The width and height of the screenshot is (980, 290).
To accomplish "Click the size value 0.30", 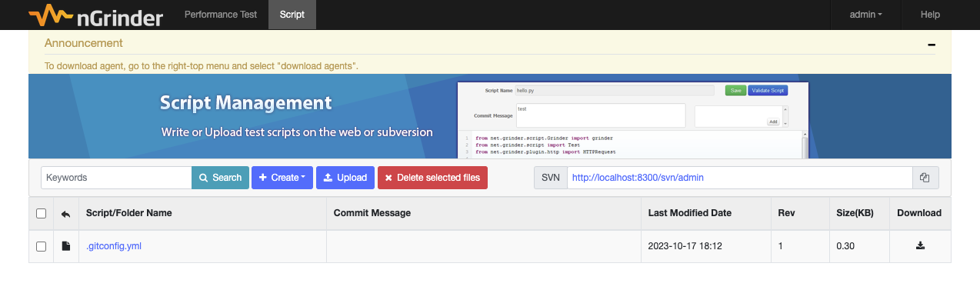I will (845, 246).
